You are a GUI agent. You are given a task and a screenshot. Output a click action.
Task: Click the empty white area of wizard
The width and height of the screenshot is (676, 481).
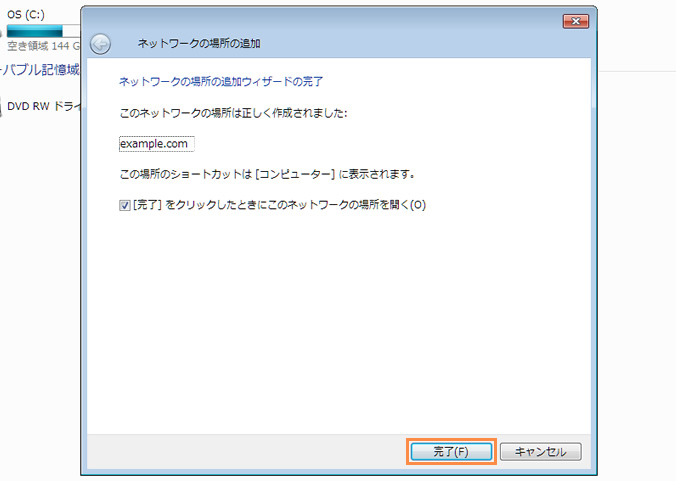pyautogui.click(x=340, y=320)
